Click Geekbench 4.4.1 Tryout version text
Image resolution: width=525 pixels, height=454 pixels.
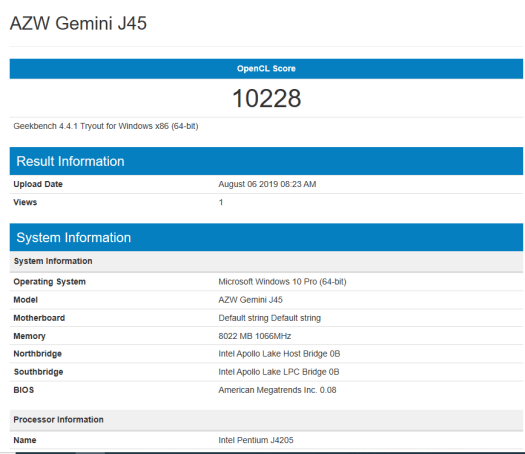point(106,126)
